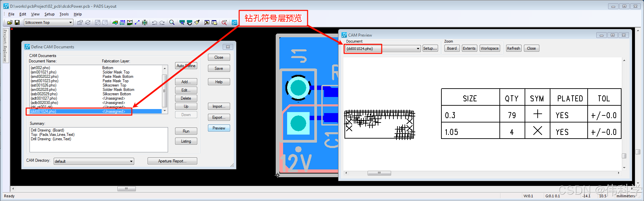Click the Aperture Report... button

(x=172, y=161)
